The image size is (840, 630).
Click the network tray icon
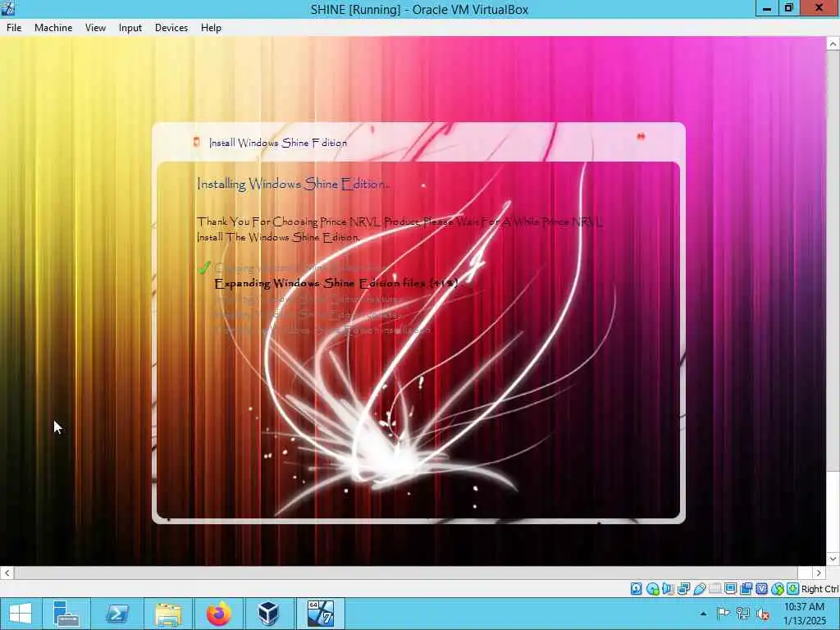742,614
